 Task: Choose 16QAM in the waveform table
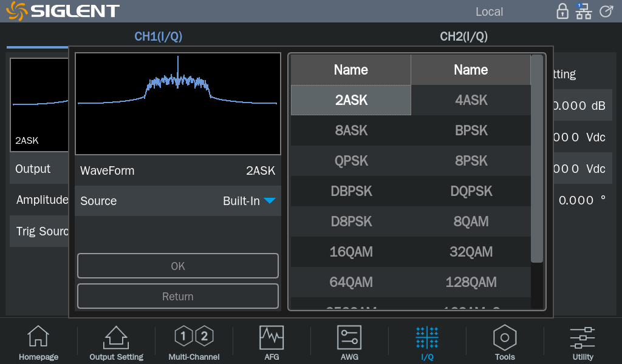tap(351, 252)
